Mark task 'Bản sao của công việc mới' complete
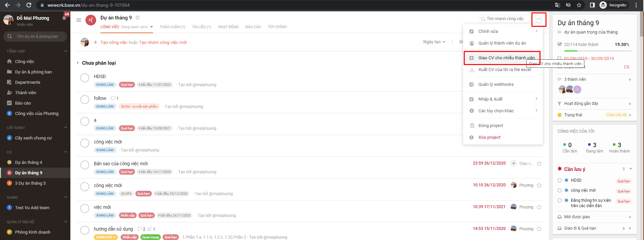The image size is (644, 240). pyautogui.click(x=85, y=165)
